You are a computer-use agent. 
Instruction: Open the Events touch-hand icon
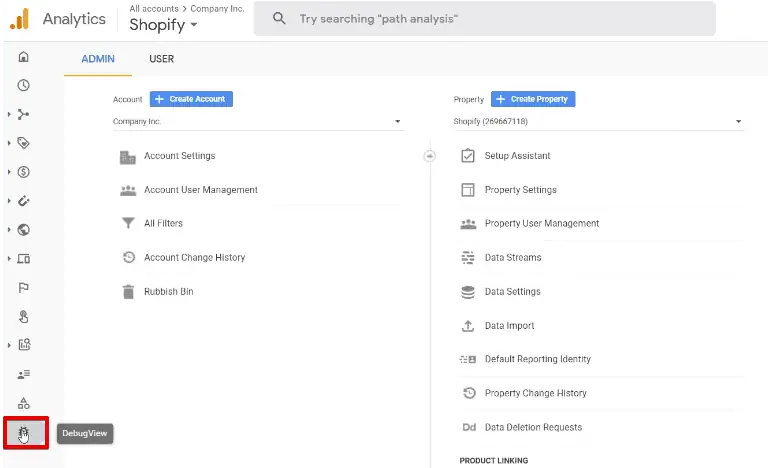(x=24, y=317)
